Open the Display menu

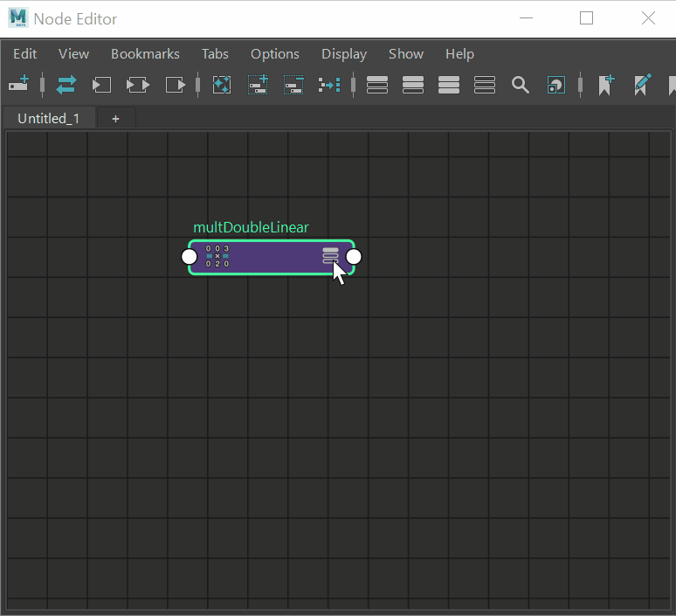coord(343,54)
